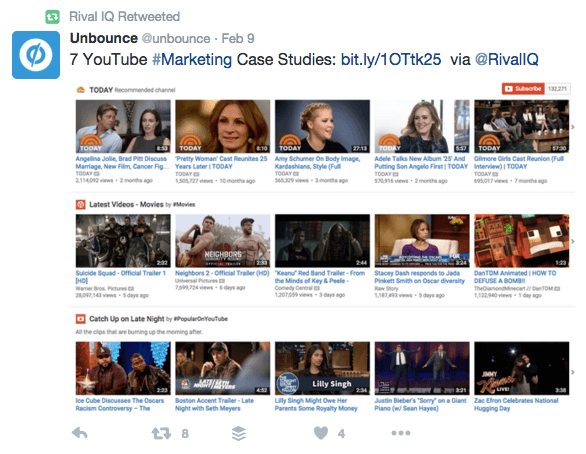Open the Lilly Singh video thumbnail
The height and width of the screenshot is (454, 586).
[323, 368]
